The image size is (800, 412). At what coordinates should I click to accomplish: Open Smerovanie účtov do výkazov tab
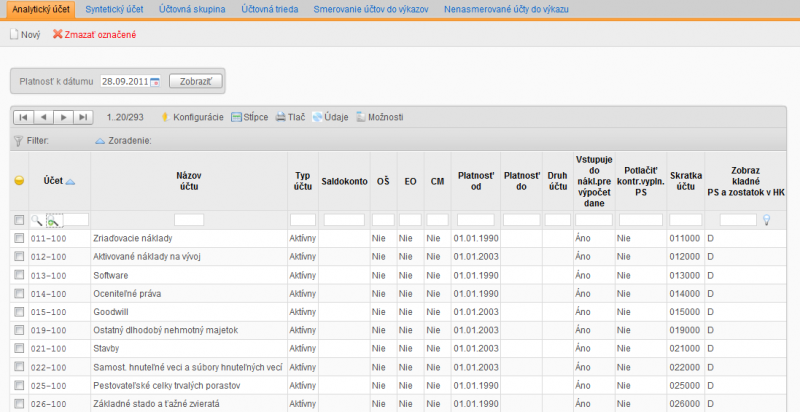pos(371,9)
